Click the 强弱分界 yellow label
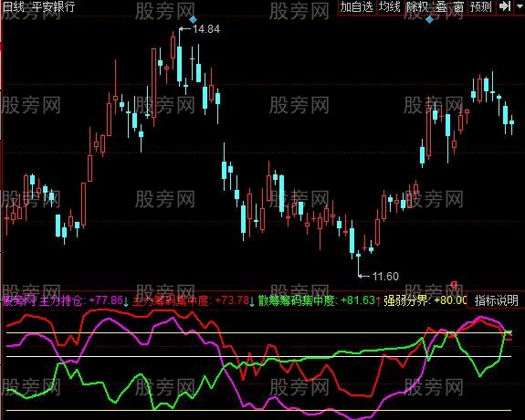 pyautogui.click(x=406, y=300)
